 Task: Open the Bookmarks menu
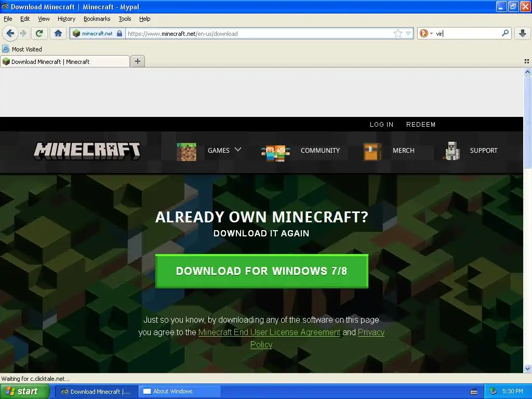(97, 19)
